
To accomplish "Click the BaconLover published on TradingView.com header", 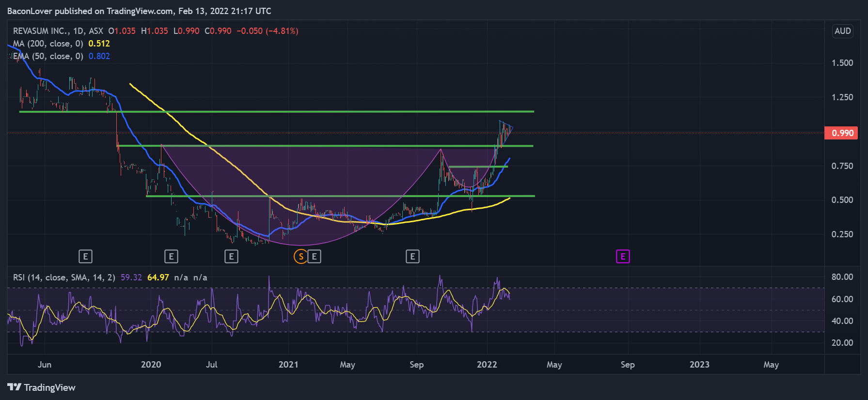I will pyautogui.click(x=139, y=11).
